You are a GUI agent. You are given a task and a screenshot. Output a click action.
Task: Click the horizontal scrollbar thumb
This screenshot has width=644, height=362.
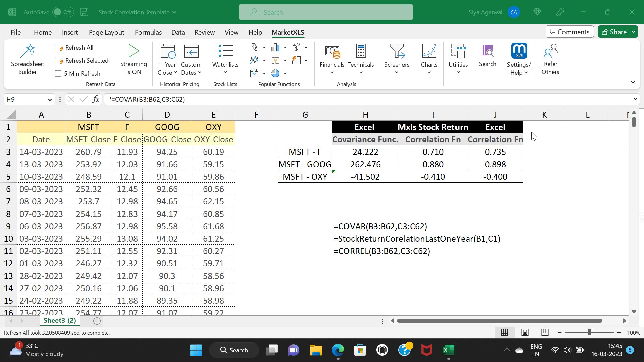(x=500, y=321)
